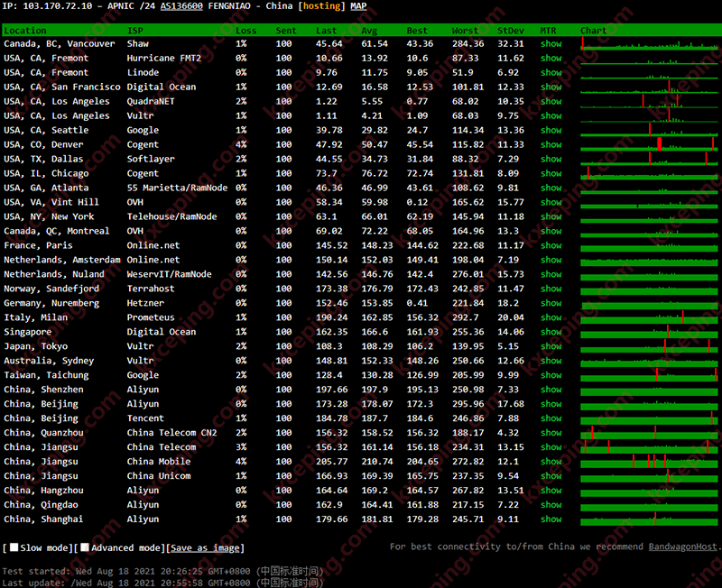
Task: Click the "hosting" label in the header
Action: point(322,6)
